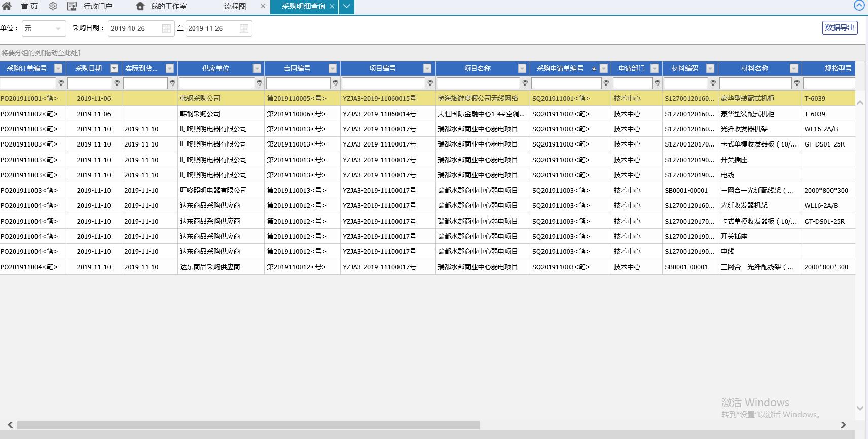Click the 数据导出 export button

[x=840, y=28]
